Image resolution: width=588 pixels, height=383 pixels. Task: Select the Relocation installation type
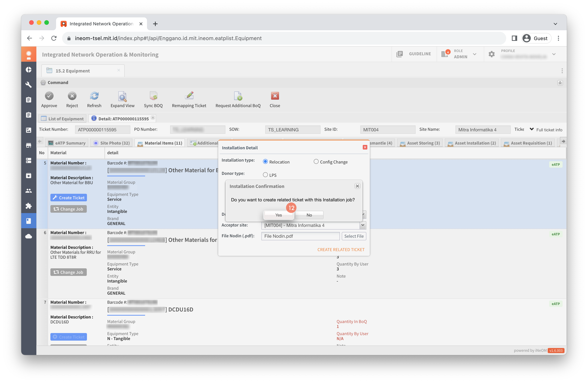[265, 162]
